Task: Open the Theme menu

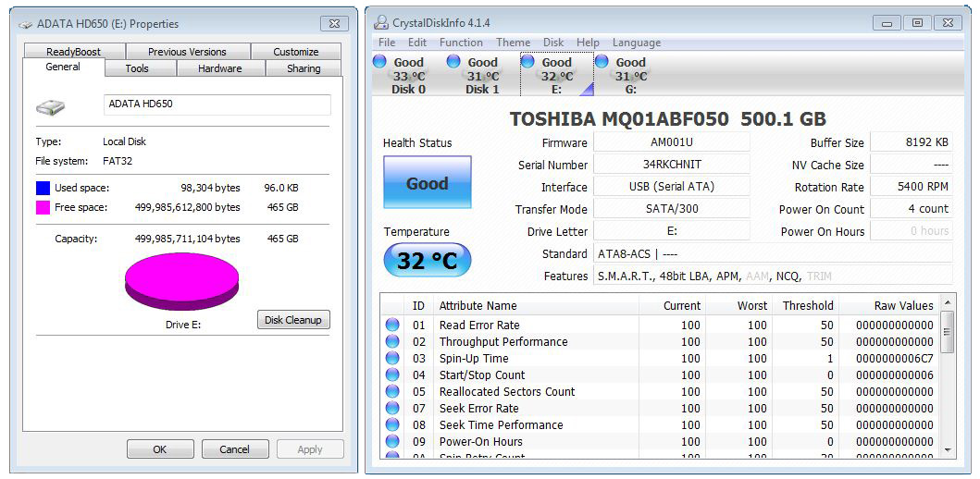Action: point(513,43)
